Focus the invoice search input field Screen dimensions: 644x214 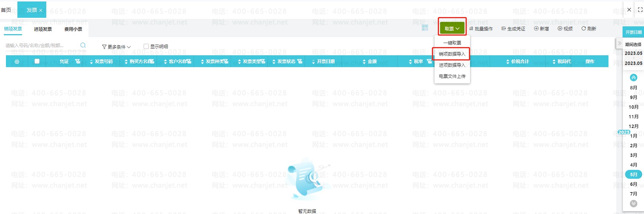tap(41, 46)
